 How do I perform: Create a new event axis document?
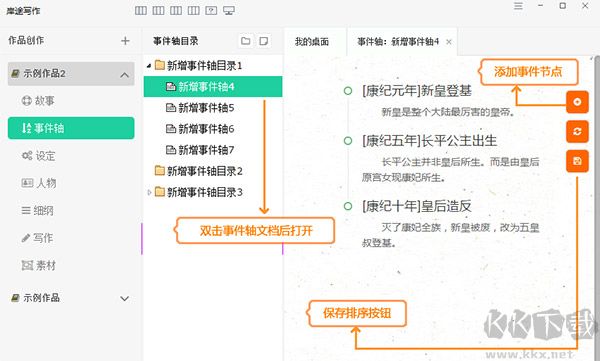coord(263,41)
